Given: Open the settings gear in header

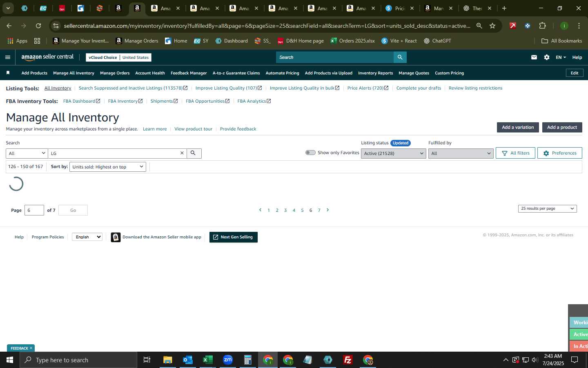Looking at the screenshot, I should tap(547, 57).
